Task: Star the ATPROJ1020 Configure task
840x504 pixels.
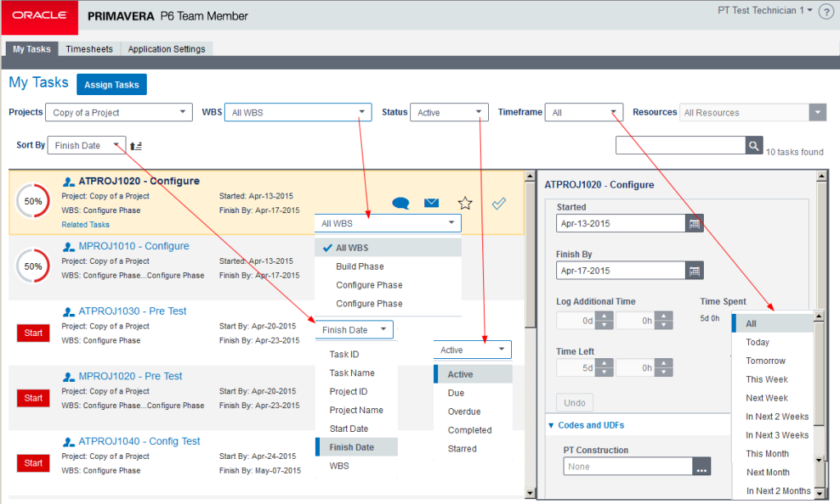Action: point(465,203)
